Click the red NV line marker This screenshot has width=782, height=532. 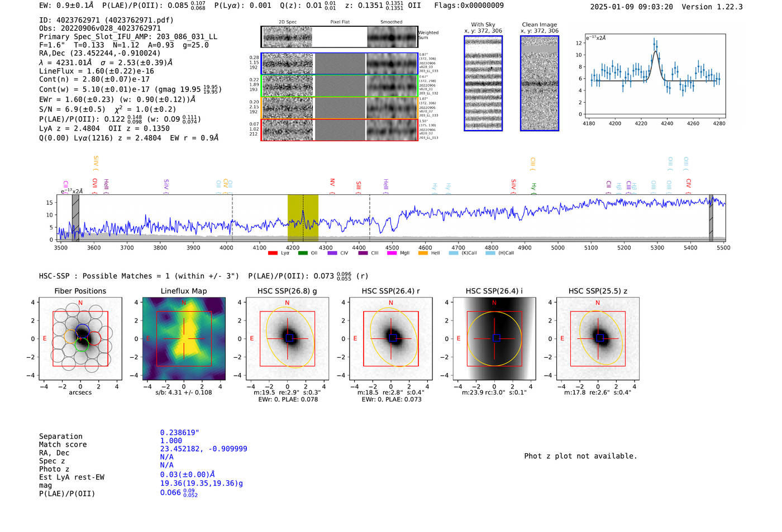[332, 185]
